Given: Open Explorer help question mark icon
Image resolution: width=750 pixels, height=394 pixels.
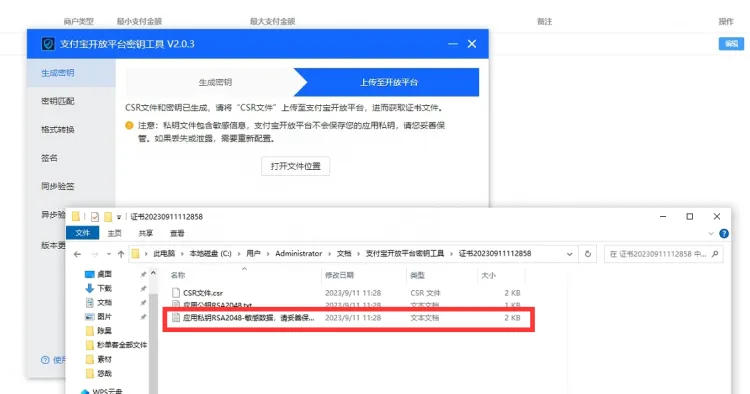Looking at the screenshot, I should point(724,233).
